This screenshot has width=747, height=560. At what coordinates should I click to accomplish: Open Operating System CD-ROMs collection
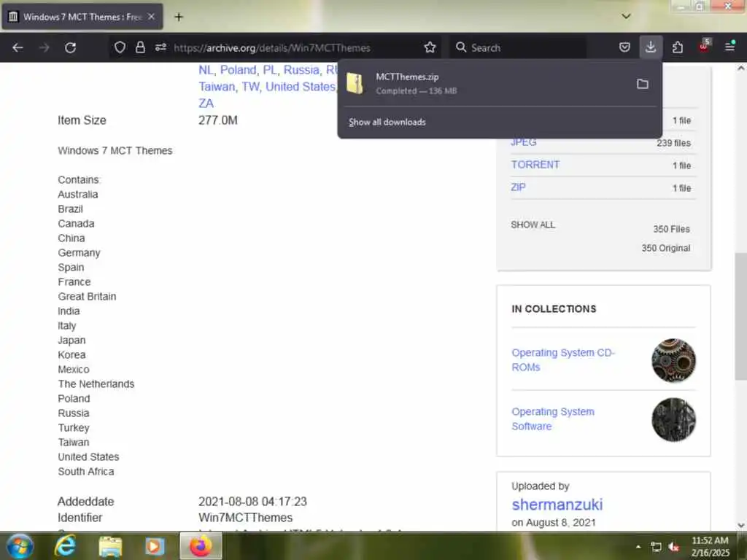[563, 360]
